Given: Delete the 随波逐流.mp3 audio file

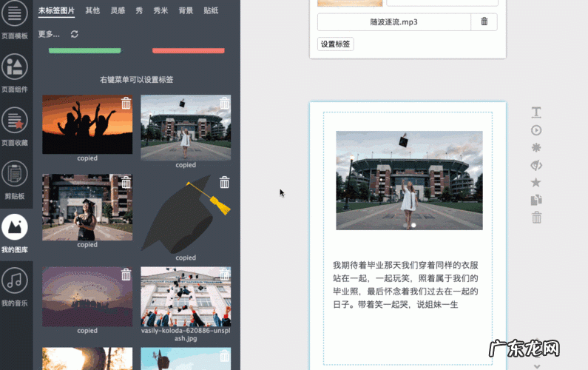Looking at the screenshot, I should 484,22.
